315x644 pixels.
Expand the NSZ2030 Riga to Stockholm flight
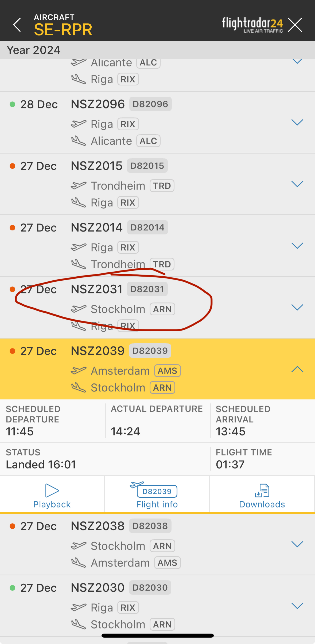coord(297,606)
